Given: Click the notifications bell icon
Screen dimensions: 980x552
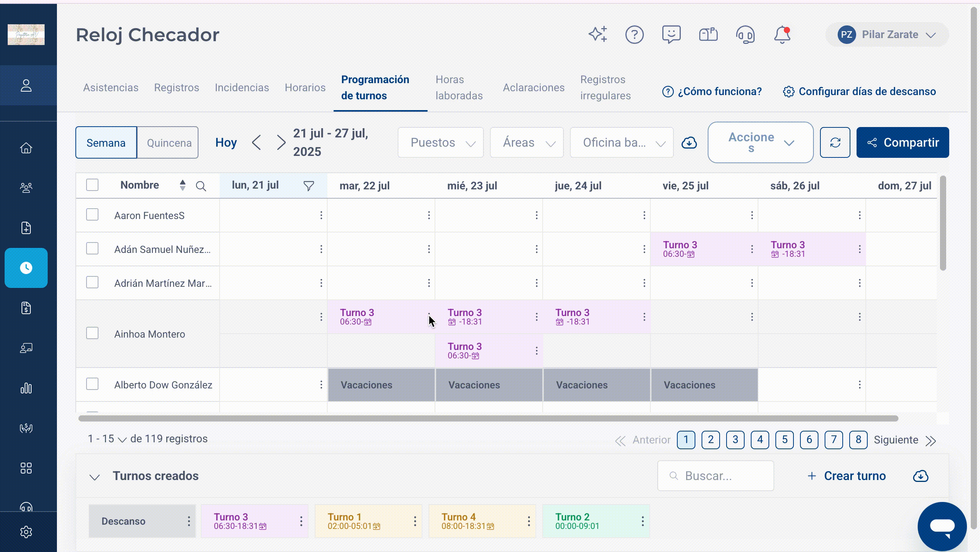Looking at the screenshot, I should point(782,35).
